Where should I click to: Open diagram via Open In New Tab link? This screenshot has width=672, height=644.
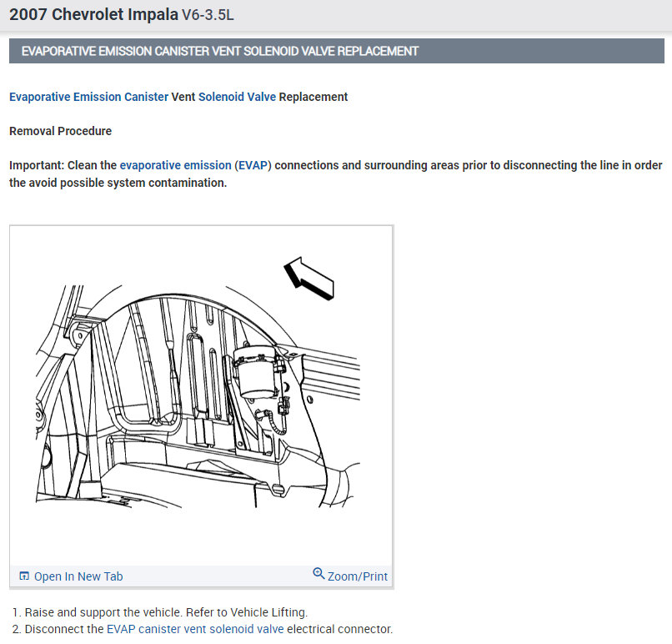pyautogui.click(x=78, y=576)
